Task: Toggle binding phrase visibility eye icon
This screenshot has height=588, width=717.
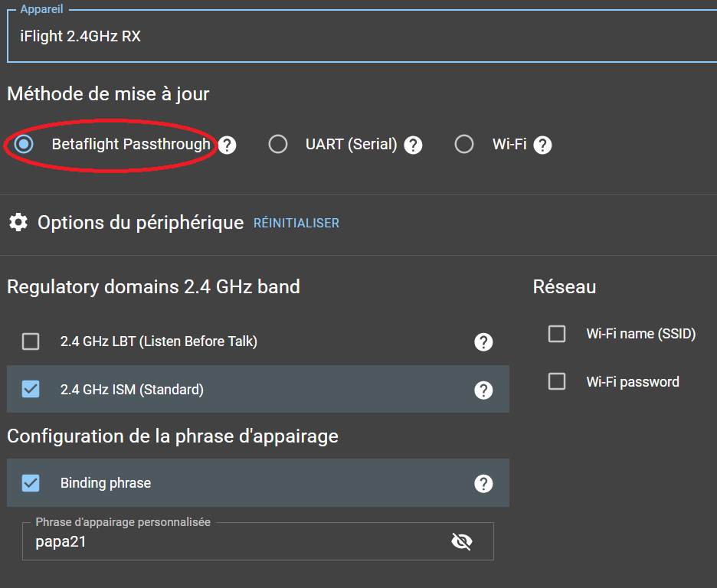Action: coord(462,542)
